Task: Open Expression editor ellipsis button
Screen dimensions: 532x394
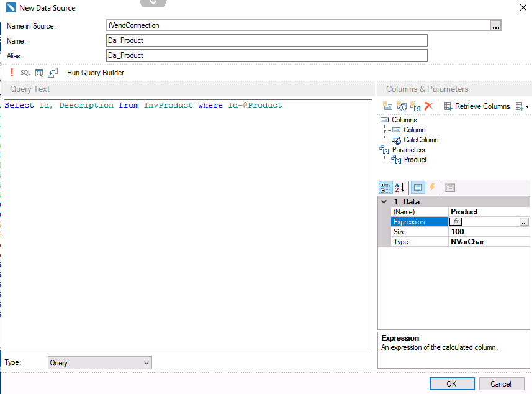Action: pyautogui.click(x=524, y=222)
